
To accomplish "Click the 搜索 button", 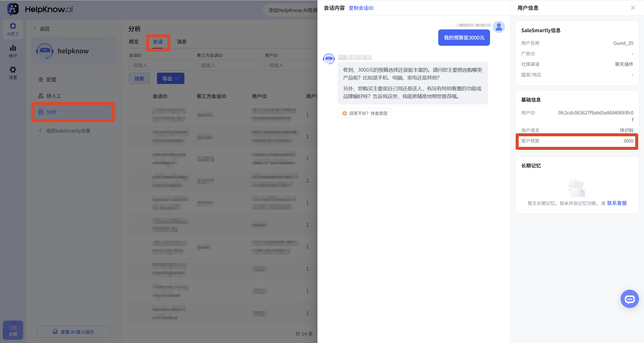I will pyautogui.click(x=139, y=78).
